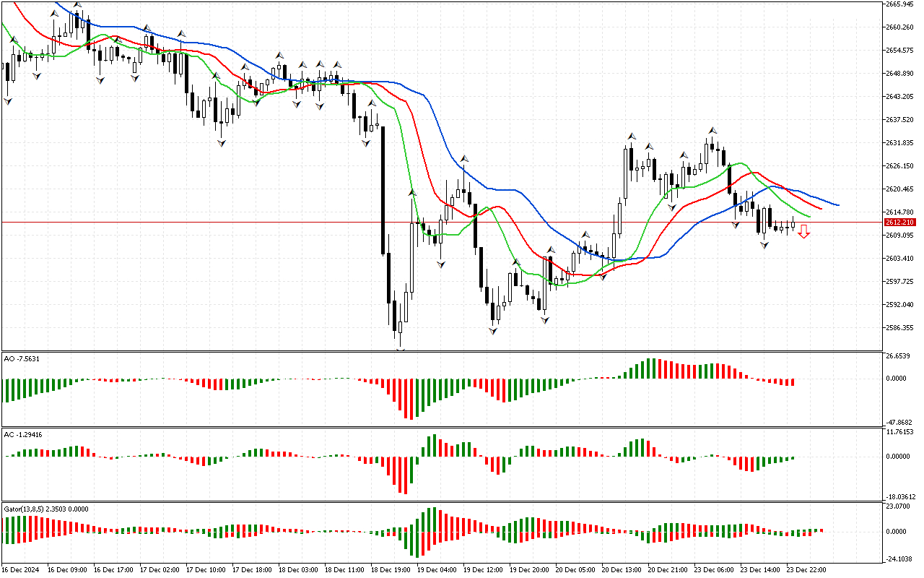Select the AC -1.29416 indicator label

(23, 434)
